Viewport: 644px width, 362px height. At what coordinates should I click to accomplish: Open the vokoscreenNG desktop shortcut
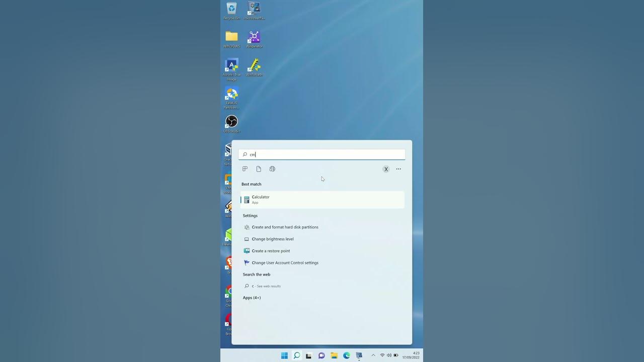point(254,11)
